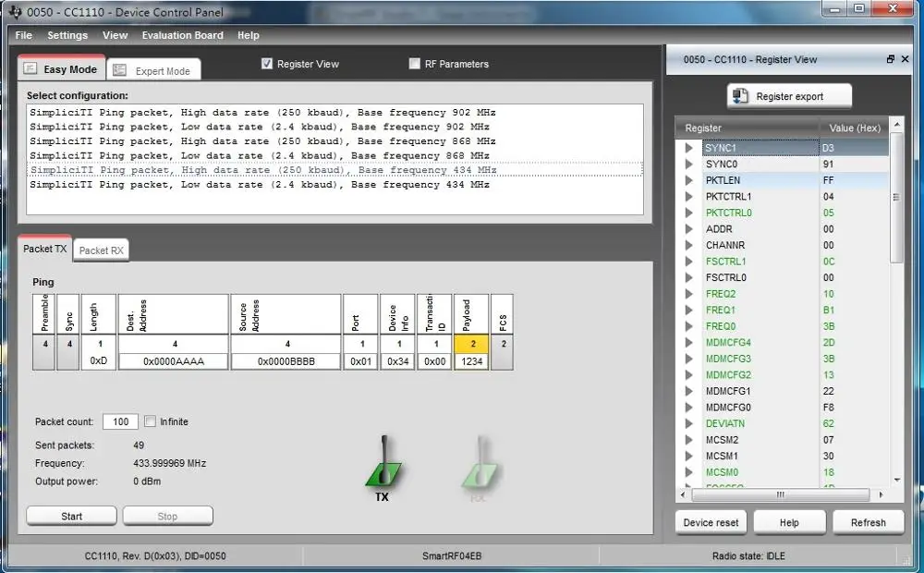This screenshot has width=924, height=573.
Task: Click the Device Info value 0x34
Action: [397, 360]
